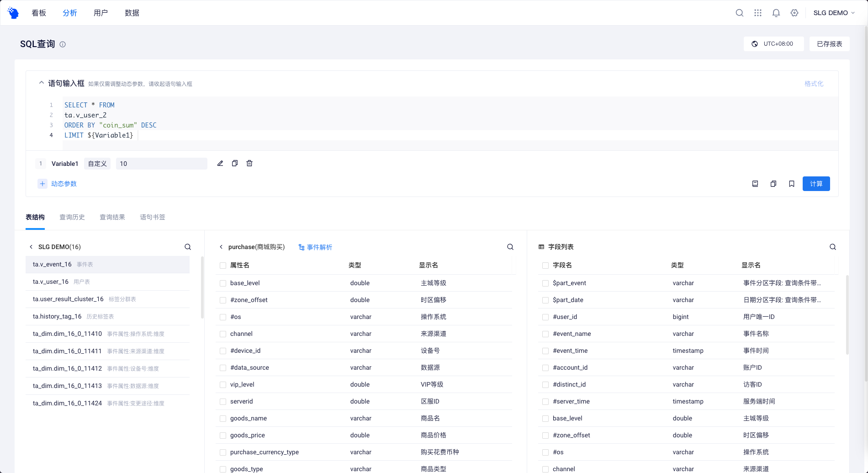Click the search icon in field list panel
This screenshot has height=473, width=868.
pos(833,247)
